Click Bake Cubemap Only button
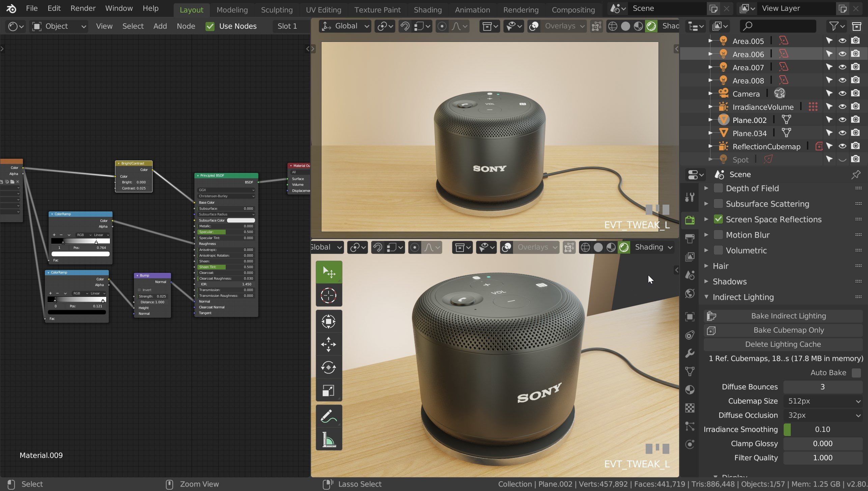The width and height of the screenshot is (868, 491). pyautogui.click(x=783, y=330)
